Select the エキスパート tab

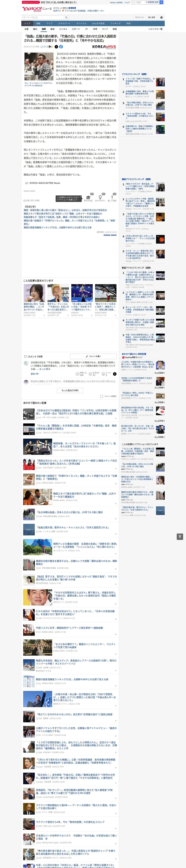coord(64,23)
